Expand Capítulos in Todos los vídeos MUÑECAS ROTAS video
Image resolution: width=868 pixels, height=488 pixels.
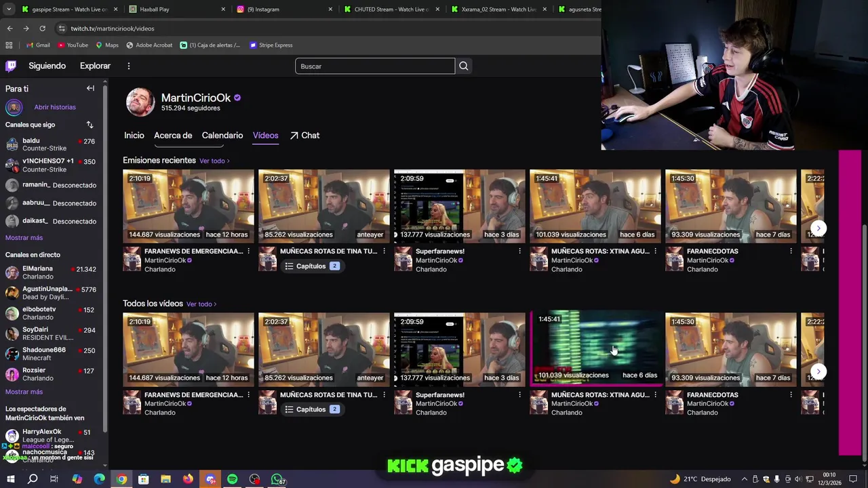312,409
